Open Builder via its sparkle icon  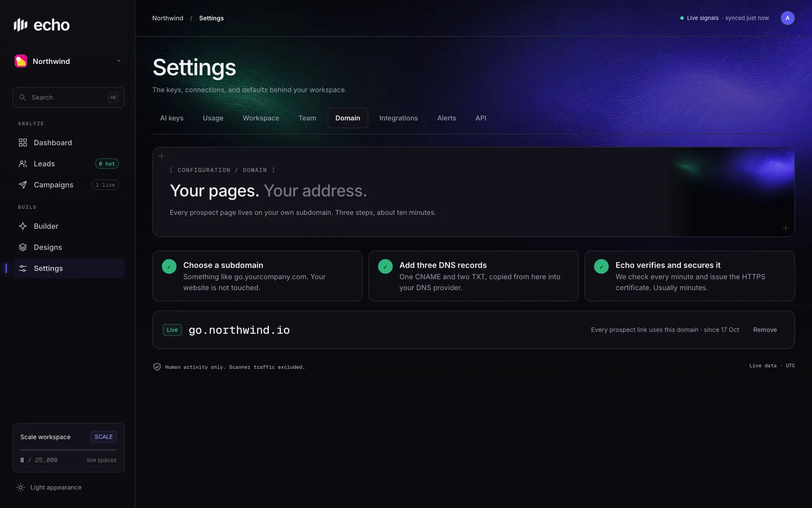pos(23,226)
